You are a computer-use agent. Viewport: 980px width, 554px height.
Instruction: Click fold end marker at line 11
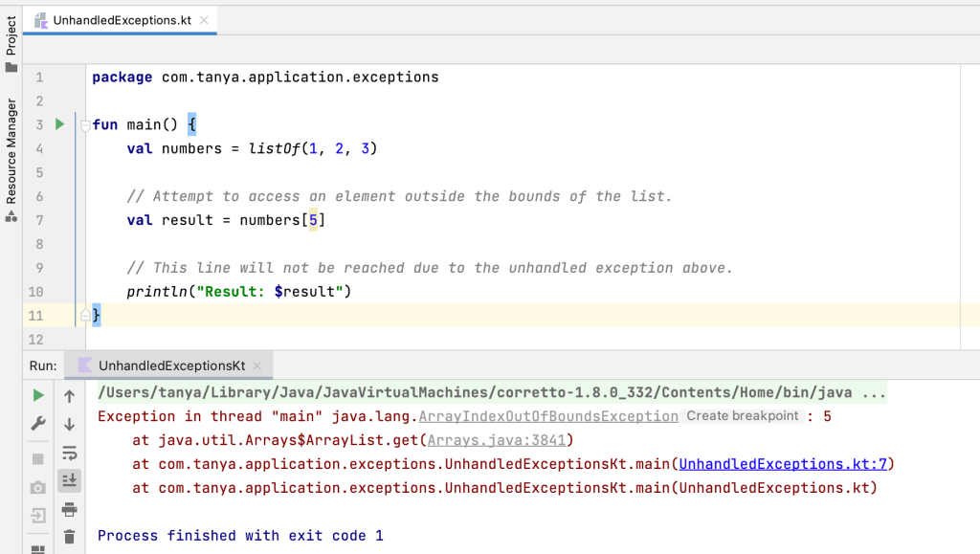(85, 315)
